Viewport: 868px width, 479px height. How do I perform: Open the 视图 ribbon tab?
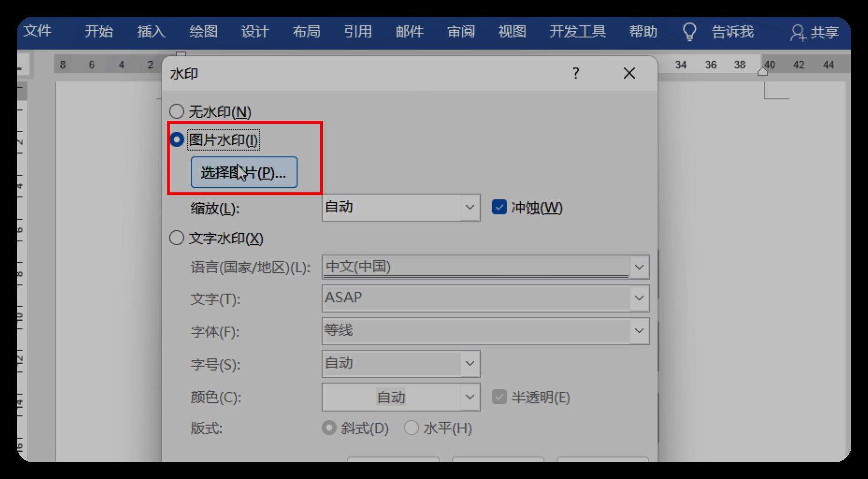512,31
